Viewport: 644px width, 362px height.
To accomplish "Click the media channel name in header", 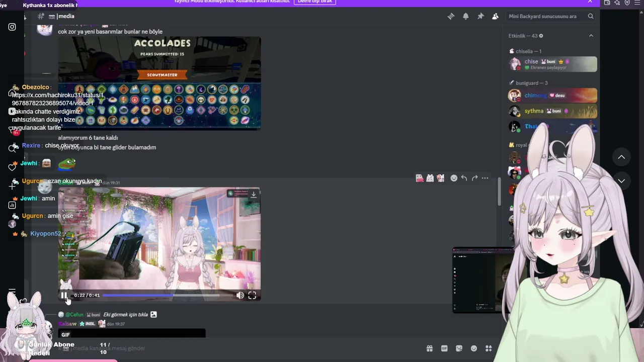I will point(66,16).
